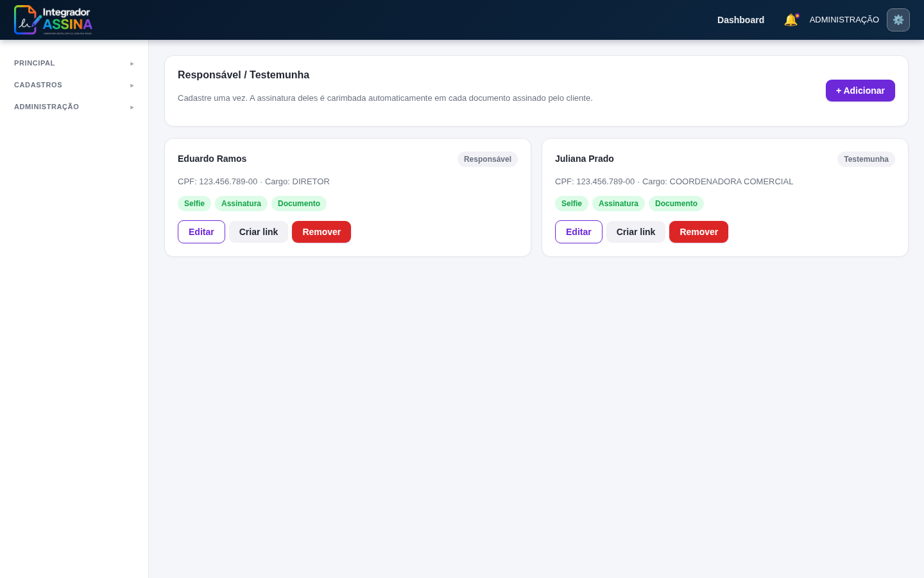Remove Eduardo Ramos
Image resolution: width=924 pixels, height=578 pixels.
click(x=321, y=232)
